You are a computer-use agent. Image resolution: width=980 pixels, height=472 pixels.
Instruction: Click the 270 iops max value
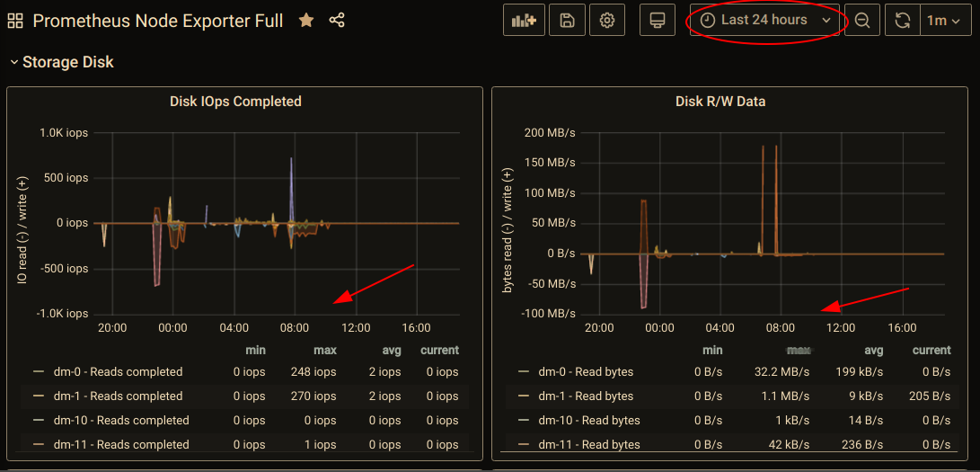pyautogui.click(x=313, y=396)
